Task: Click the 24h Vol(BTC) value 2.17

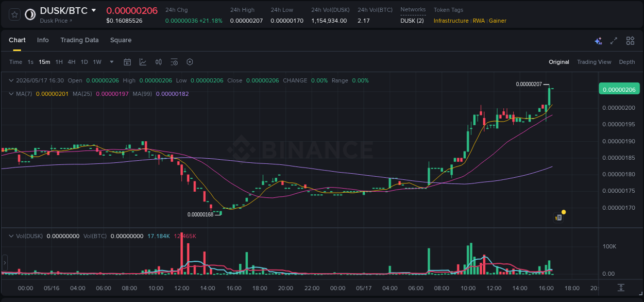Action: click(x=363, y=21)
